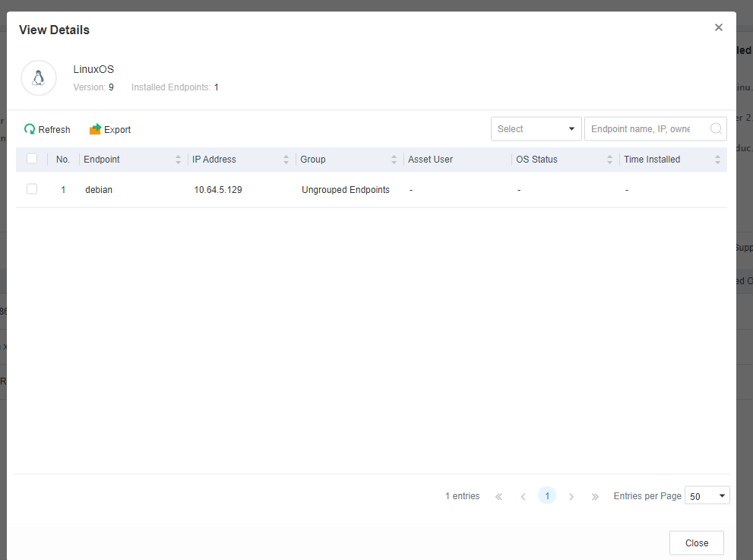Click the Export icon
This screenshot has width=753, height=560.
coord(95,130)
